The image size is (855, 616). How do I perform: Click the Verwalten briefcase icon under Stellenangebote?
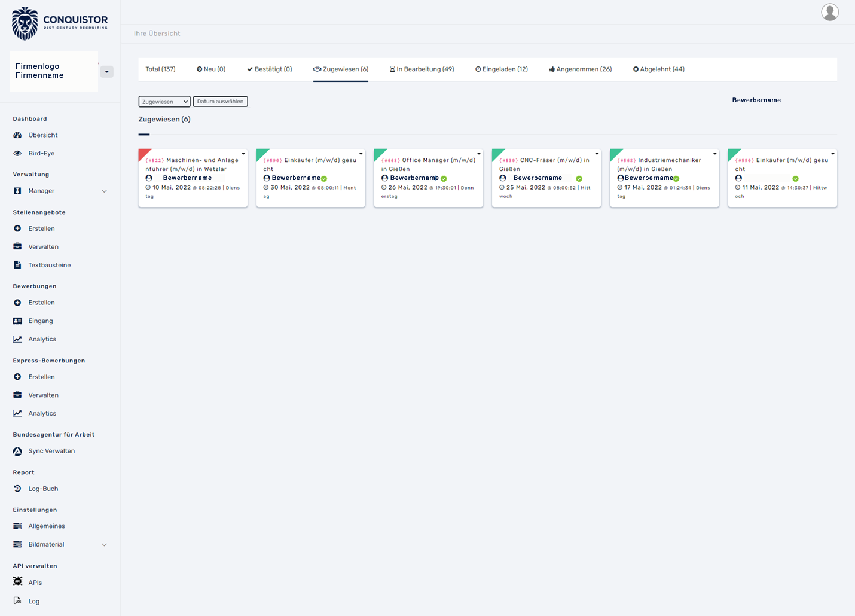coord(17,247)
